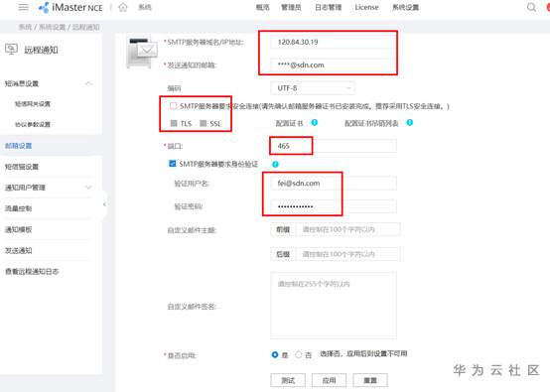This screenshot has width=550, height=392.
Task: Click the 重置 button
Action: pyautogui.click(x=370, y=380)
